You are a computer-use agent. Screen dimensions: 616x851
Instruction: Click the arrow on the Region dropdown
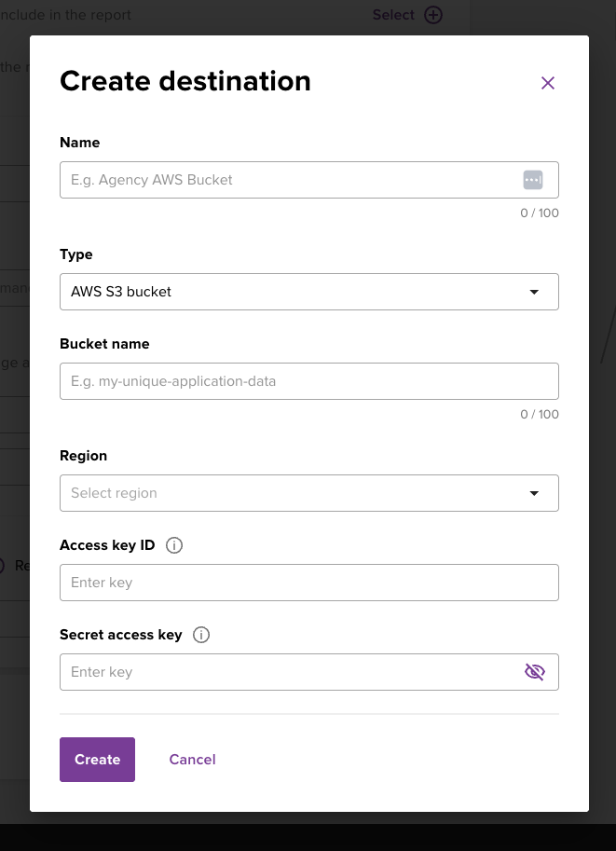pyautogui.click(x=534, y=493)
